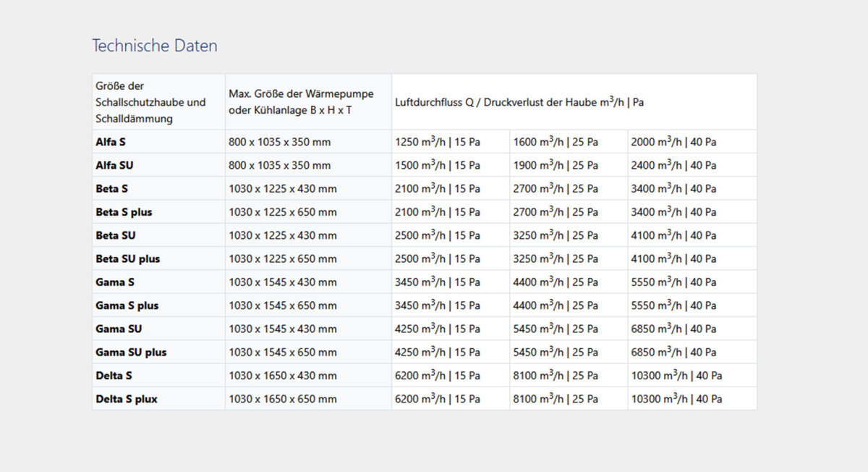Image resolution: width=868 pixels, height=472 pixels.
Task: Select the 1900 m³/h | 25 Pa cell
Action: pos(556,165)
